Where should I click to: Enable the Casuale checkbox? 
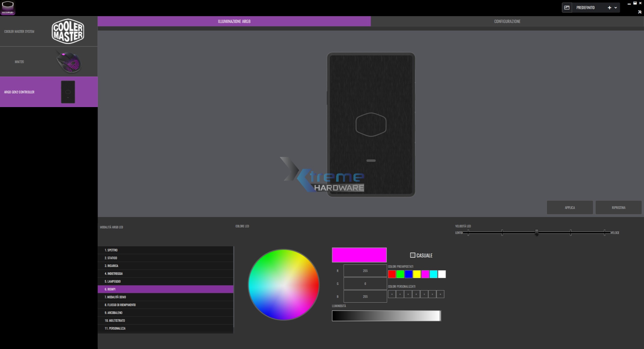[413, 255]
